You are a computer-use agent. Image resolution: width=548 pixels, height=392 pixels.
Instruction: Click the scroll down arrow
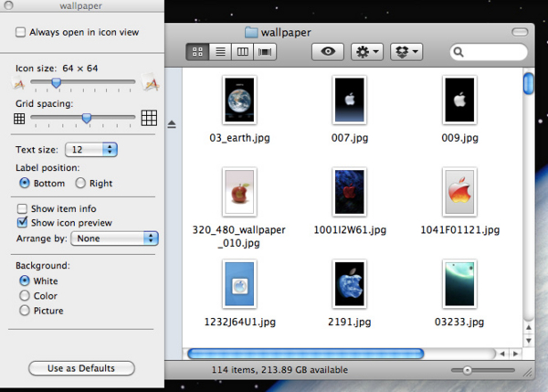tap(529, 341)
